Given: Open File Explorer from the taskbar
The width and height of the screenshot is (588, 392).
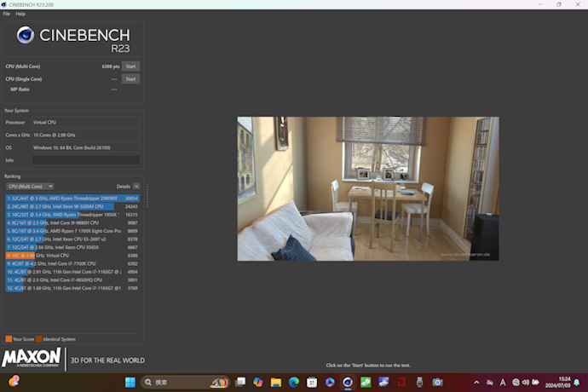Looking at the screenshot, I should pyautogui.click(x=276, y=383).
